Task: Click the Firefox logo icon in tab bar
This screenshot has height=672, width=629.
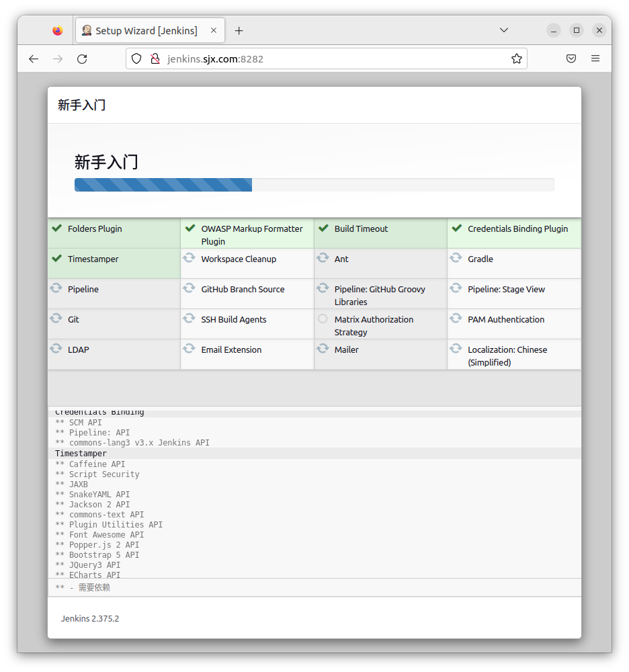Action: coord(57,30)
